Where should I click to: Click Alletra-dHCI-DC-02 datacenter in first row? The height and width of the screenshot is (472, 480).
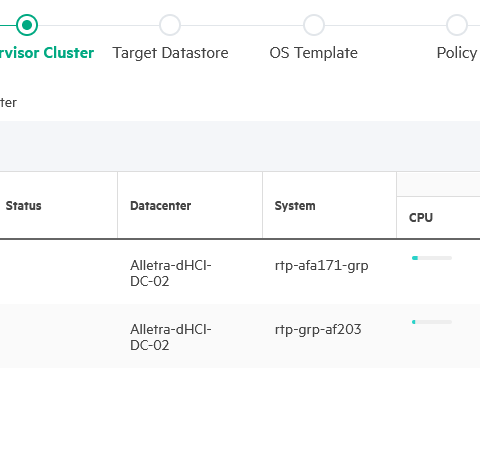pyautogui.click(x=171, y=273)
